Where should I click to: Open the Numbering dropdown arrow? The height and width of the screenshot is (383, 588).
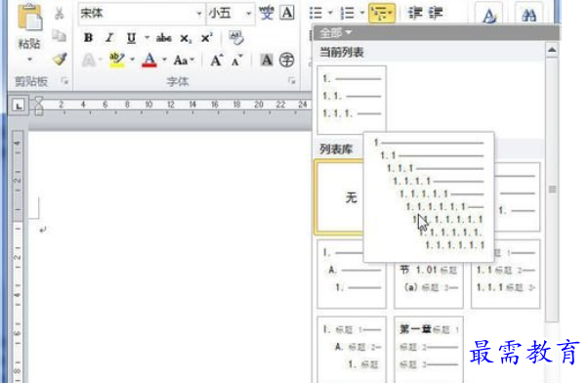tap(362, 13)
